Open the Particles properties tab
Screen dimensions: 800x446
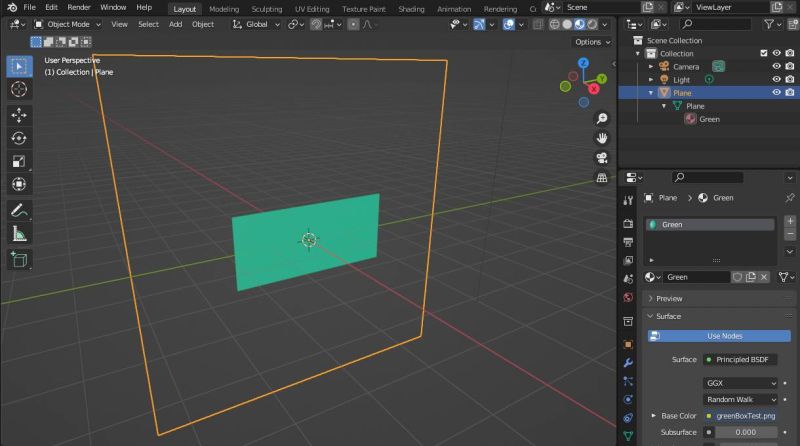(628, 381)
